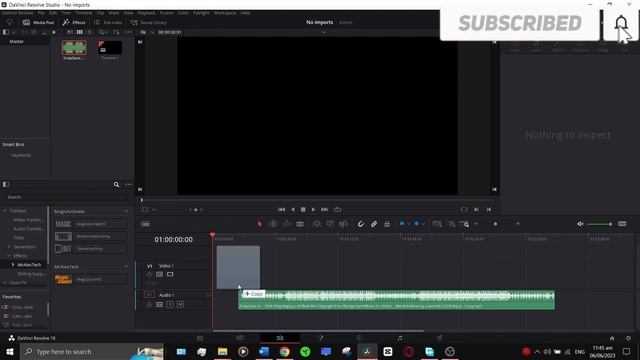Select the Timeline 1 thumbnail in Media Pool
This screenshot has width=640, height=360.
point(110,48)
